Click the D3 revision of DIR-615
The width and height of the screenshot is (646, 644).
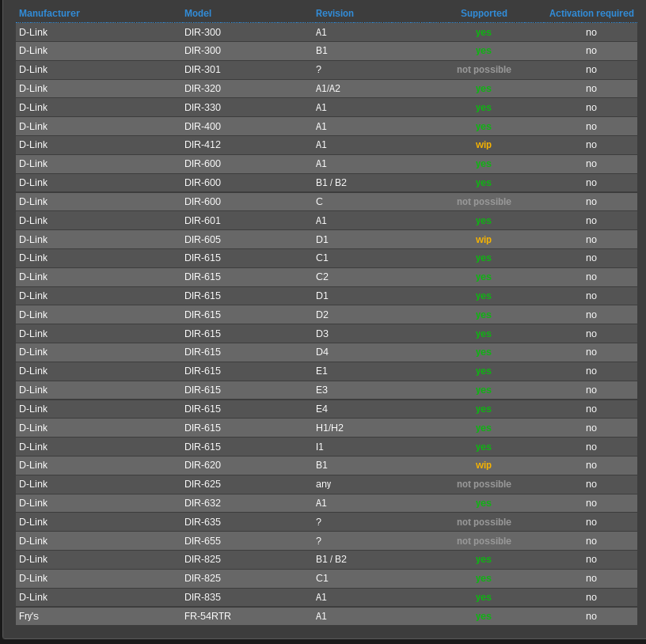(x=321, y=334)
